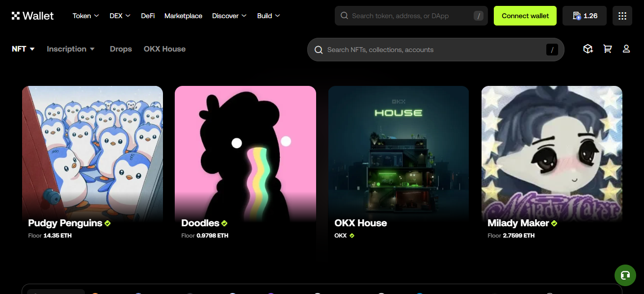
Task: Go to the DeFi page
Action: point(148,16)
